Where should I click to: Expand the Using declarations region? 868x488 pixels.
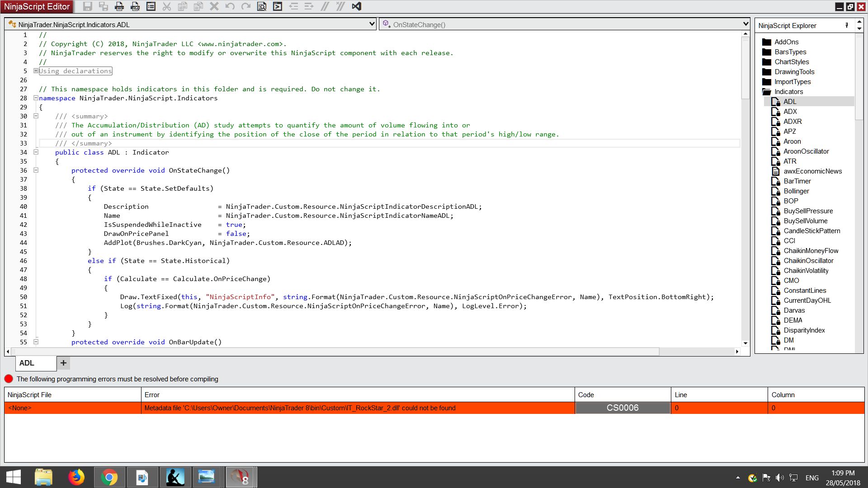click(x=36, y=71)
